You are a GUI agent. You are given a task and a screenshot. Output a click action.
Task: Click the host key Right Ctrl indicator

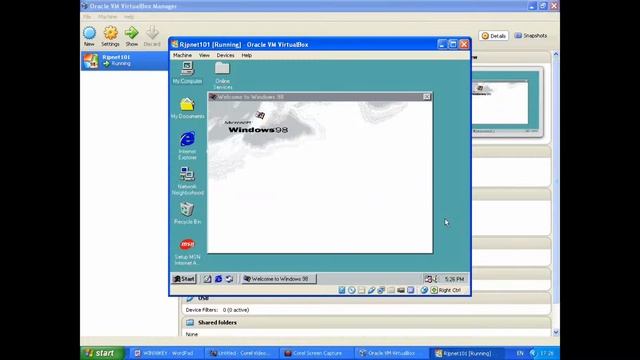click(446, 290)
